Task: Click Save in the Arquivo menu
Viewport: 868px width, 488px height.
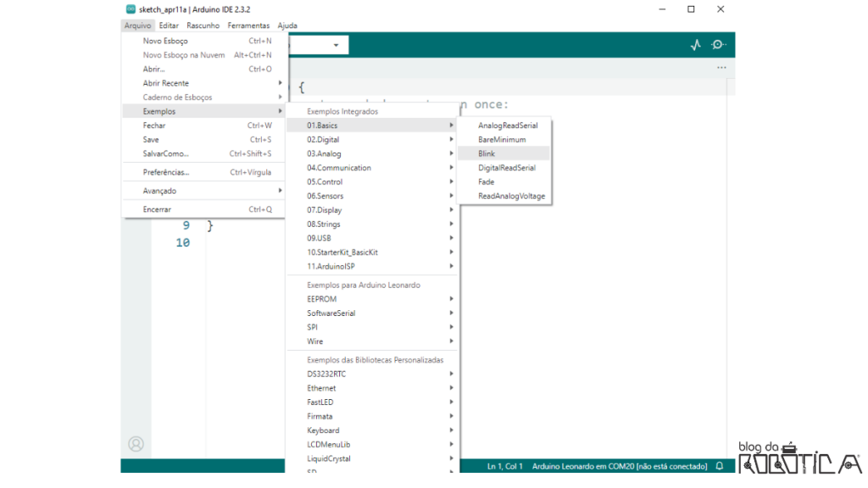Action: pyautogui.click(x=203, y=140)
